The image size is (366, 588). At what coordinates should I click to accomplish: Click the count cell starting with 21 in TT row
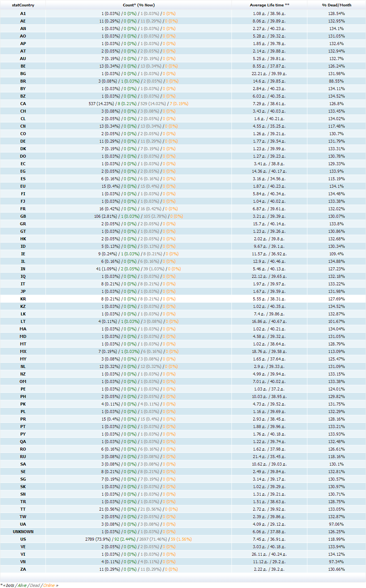pyautogui.click(x=138, y=509)
